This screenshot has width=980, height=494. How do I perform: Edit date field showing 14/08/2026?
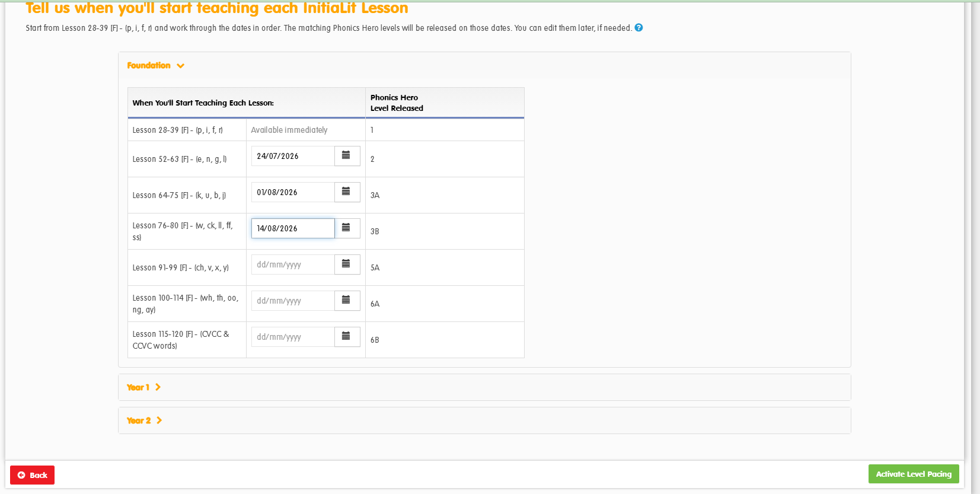(x=293, y=228)
